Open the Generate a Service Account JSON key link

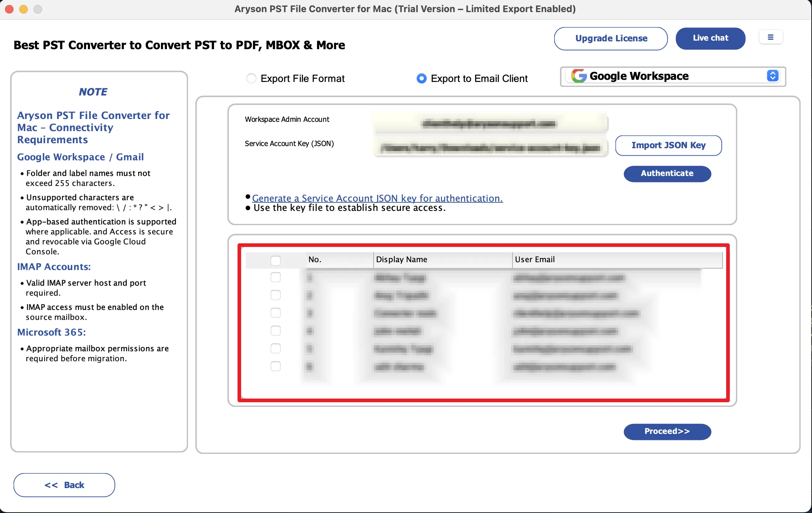click(378, 198)
